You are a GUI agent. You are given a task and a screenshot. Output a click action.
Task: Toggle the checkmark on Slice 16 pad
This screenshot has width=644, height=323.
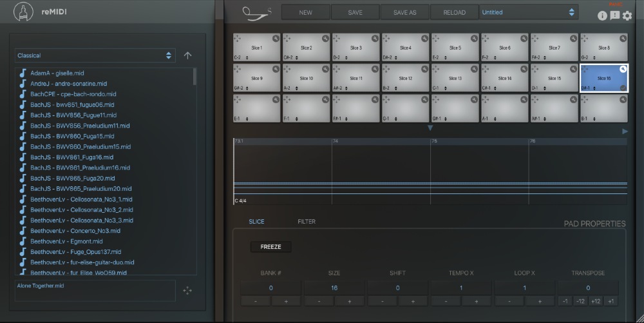pos(623,88)
